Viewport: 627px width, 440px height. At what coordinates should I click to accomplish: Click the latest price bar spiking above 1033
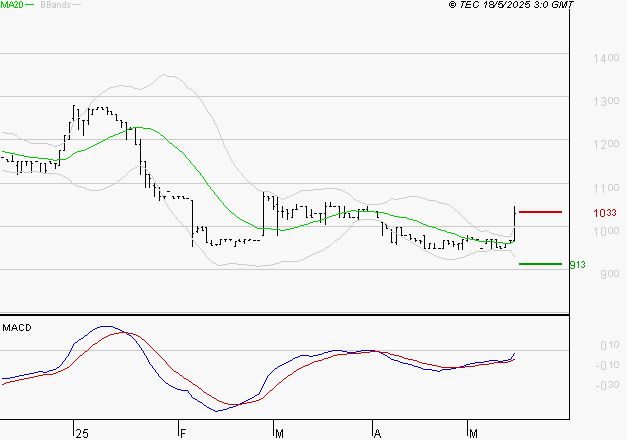point(515,222)
